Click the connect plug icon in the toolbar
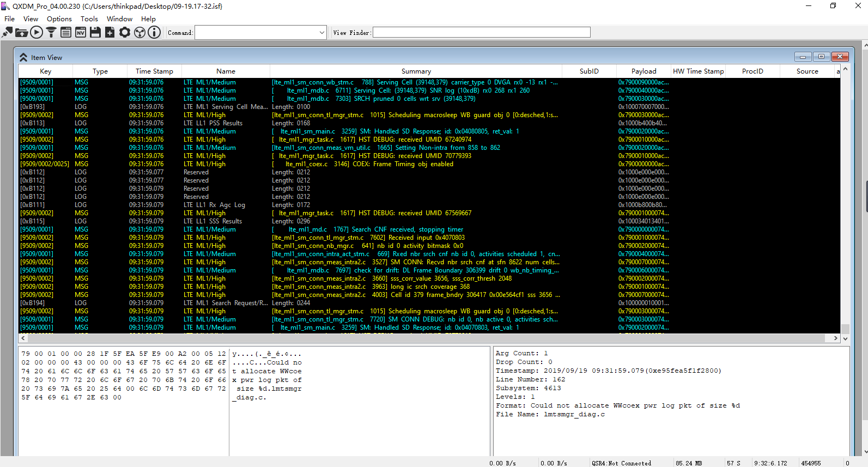The image size is (868, 467). click(7, 33)
